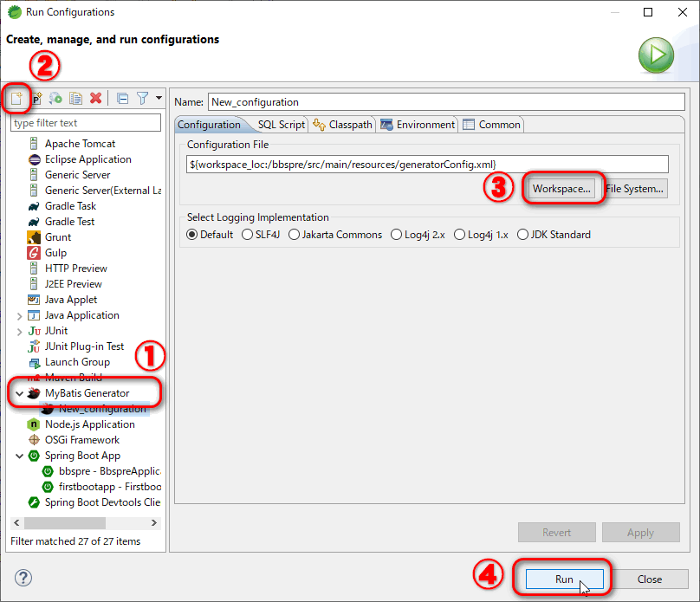700x602 pixels.
Task: Select the SLF4J logging radio button
Action: pos(249,235)
